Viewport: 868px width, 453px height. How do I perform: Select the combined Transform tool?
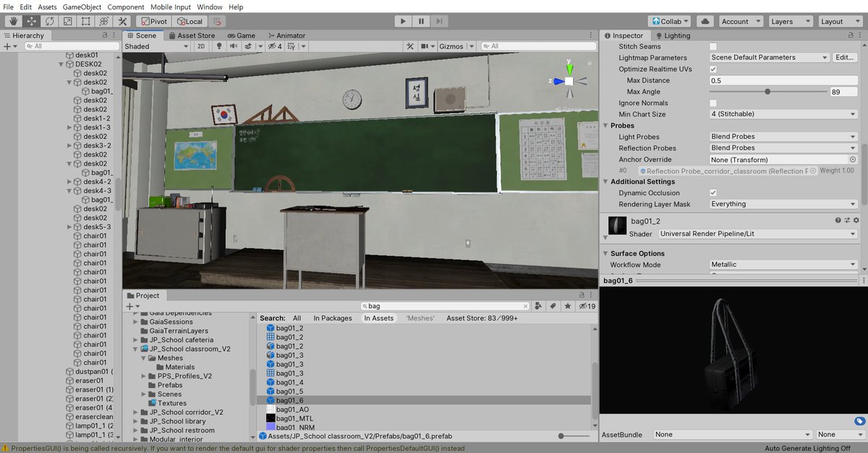(x=104, y=22)
